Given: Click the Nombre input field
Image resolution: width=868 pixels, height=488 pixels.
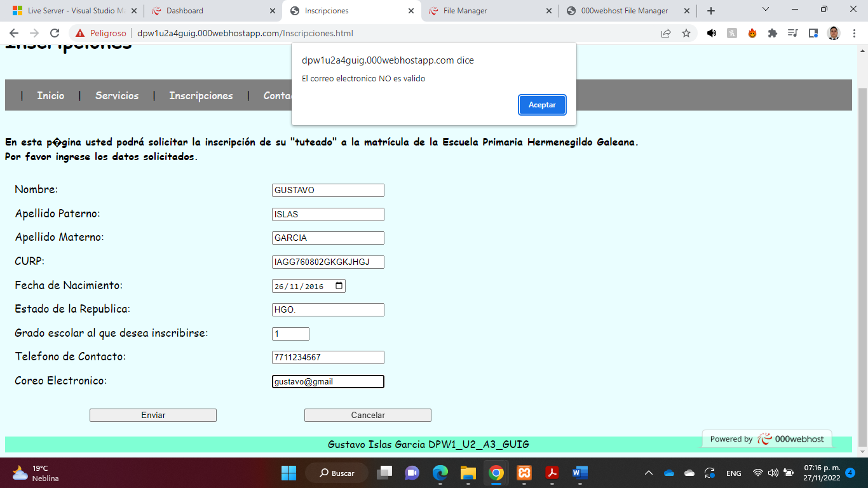Looking at the screenshot, I should pos(328,190).
